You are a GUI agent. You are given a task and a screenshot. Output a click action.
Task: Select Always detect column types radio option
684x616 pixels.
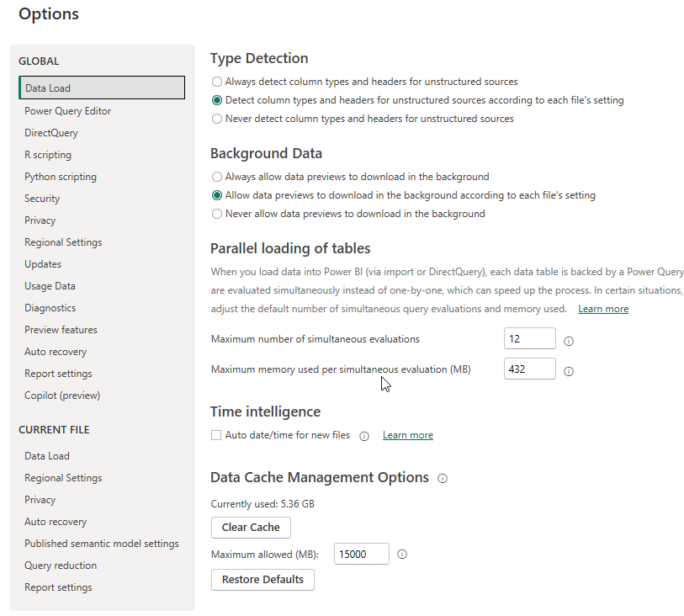point(217,82)
